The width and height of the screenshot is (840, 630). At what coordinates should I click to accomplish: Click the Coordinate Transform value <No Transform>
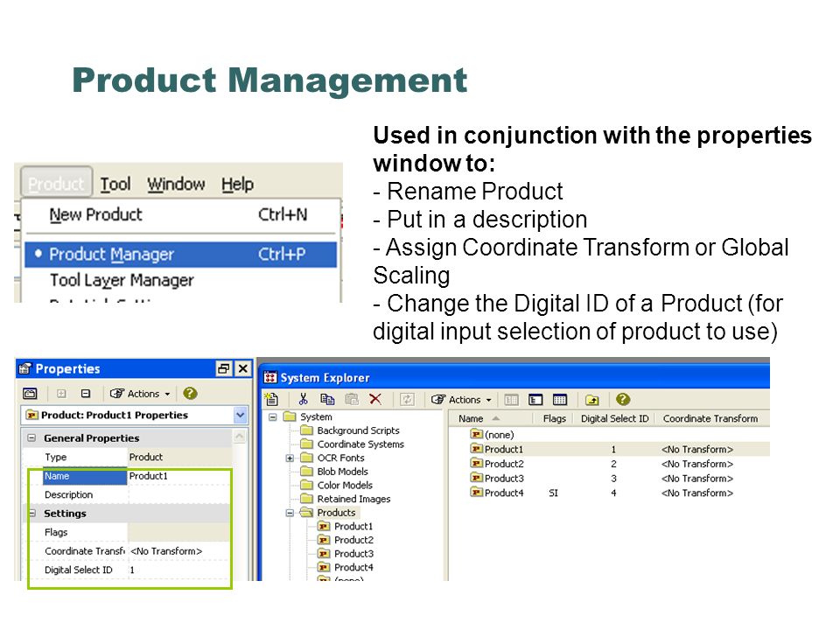pos(179,550)
